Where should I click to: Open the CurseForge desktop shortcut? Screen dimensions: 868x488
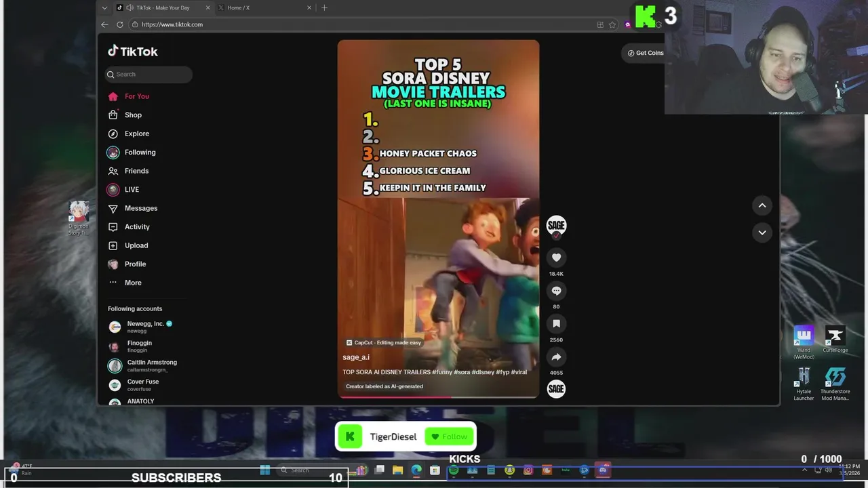point(835,340)
